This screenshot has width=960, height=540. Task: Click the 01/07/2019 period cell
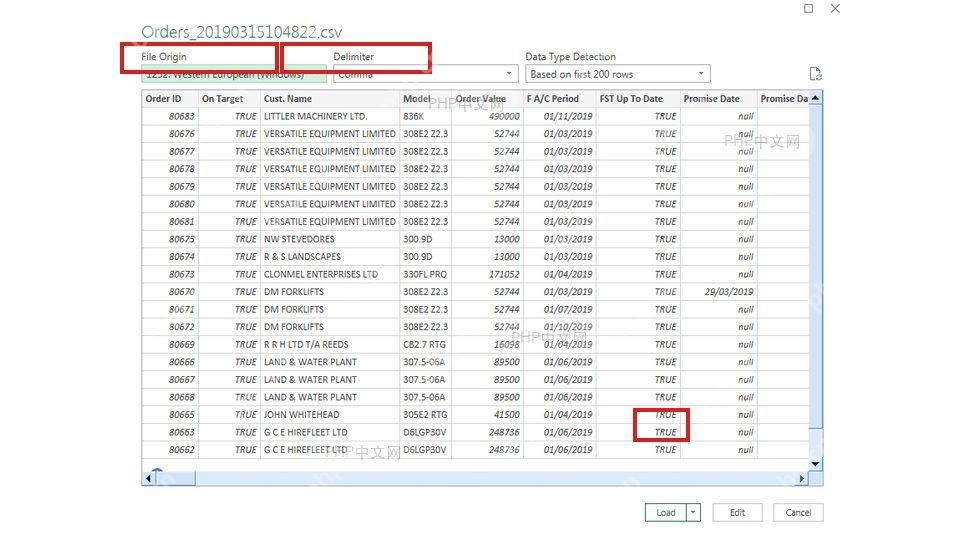tap(560, 309)
